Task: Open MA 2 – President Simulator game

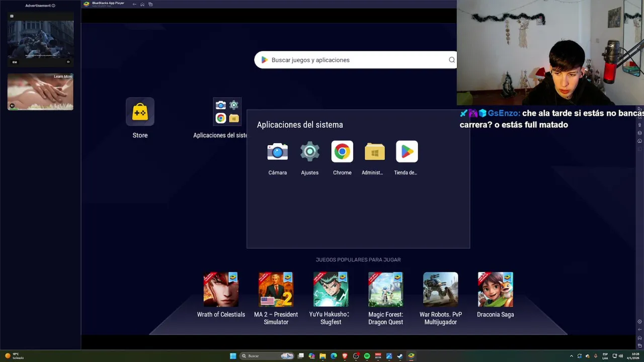Action: coord(276,290)
